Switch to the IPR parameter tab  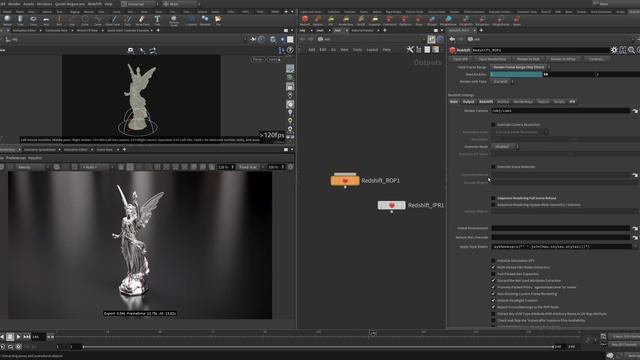[572, 102]
